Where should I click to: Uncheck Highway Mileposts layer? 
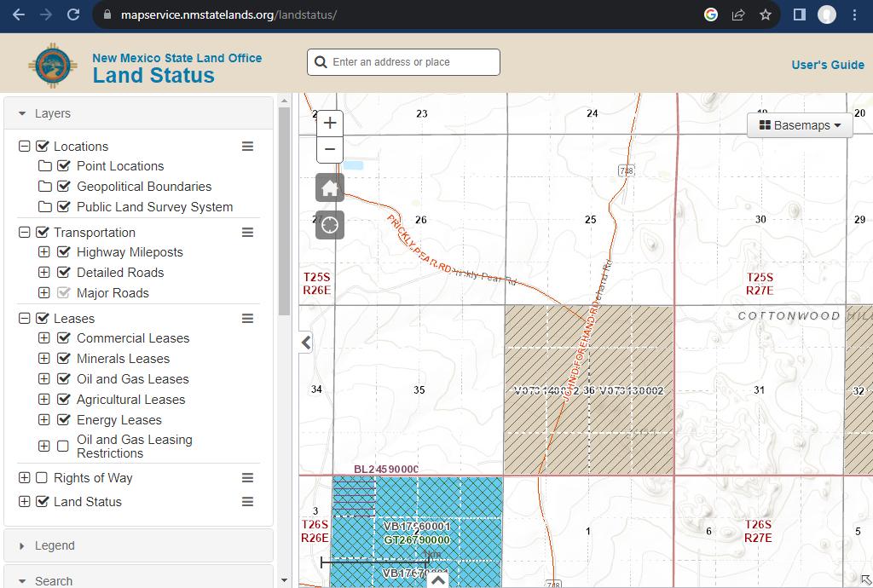63,252
